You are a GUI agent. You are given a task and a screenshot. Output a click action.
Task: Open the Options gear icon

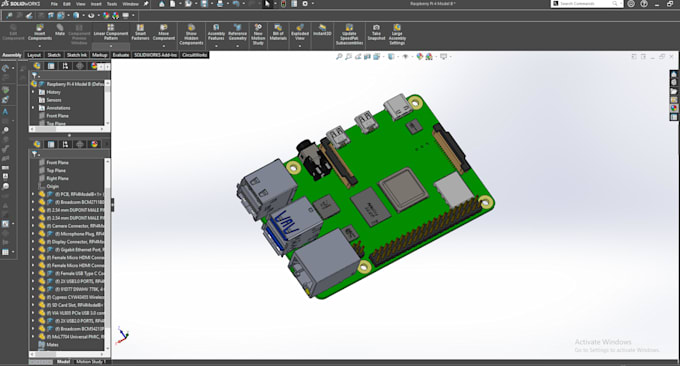pyautogui.click(x=305, y=4)
